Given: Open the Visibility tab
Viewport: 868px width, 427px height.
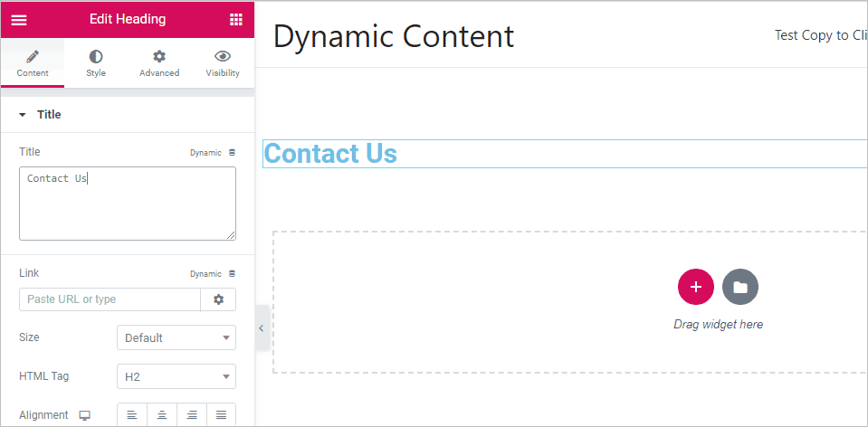Looking at the screenshot, I should (x=223, y=63).
